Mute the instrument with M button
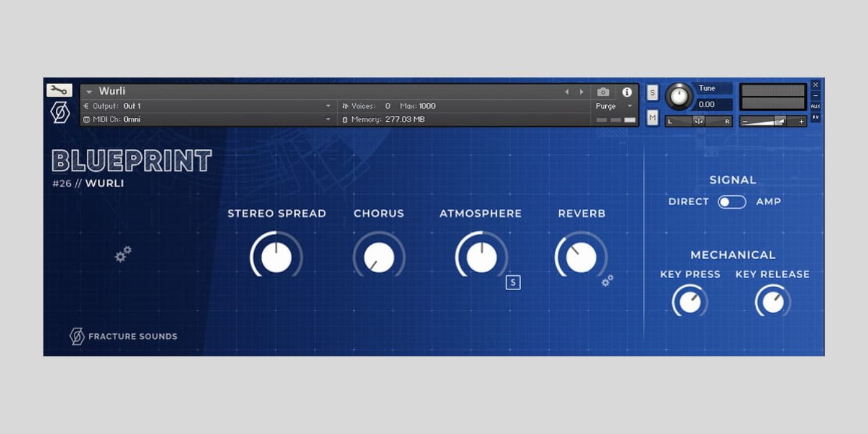 [x=652, y=117]
